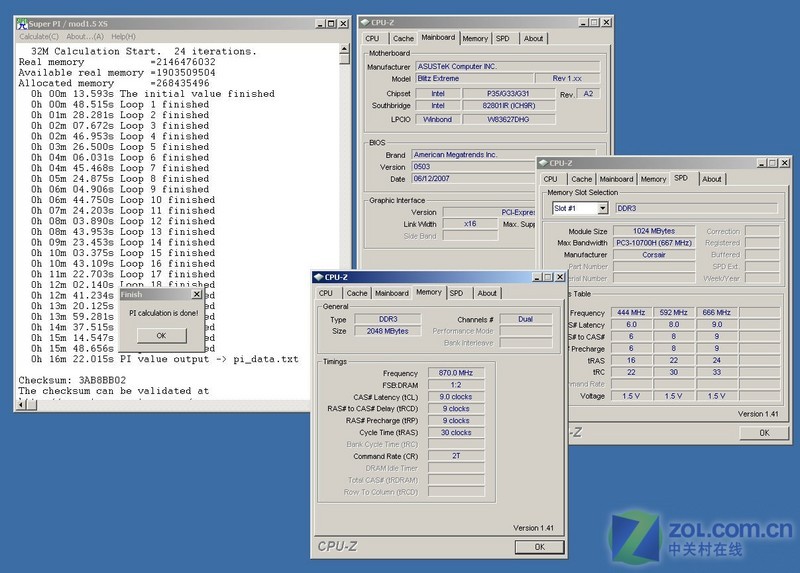Click the 82801IR (ICH9R) southbridge field
The height and width of the screenshot is (573, 800).
click(508, 106)
